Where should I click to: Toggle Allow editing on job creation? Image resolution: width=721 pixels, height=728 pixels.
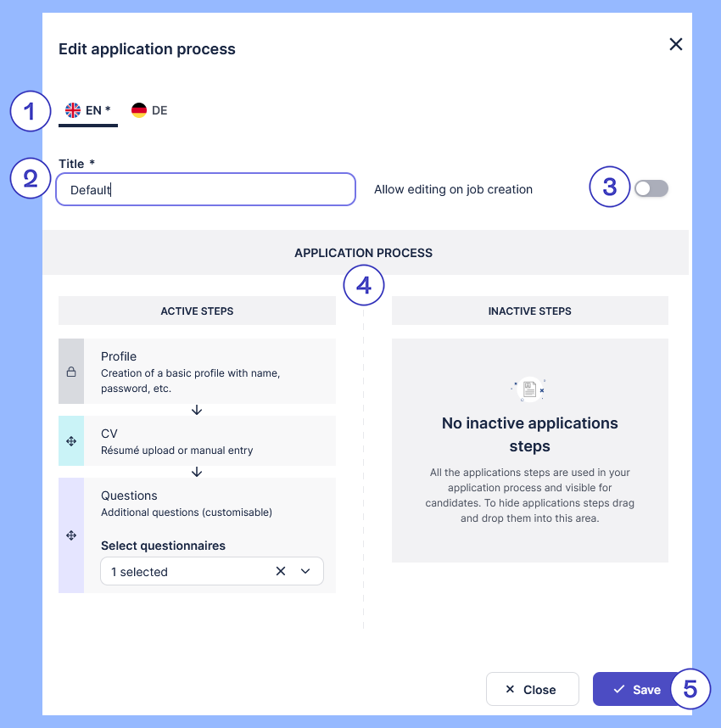(x=651, y=188)
